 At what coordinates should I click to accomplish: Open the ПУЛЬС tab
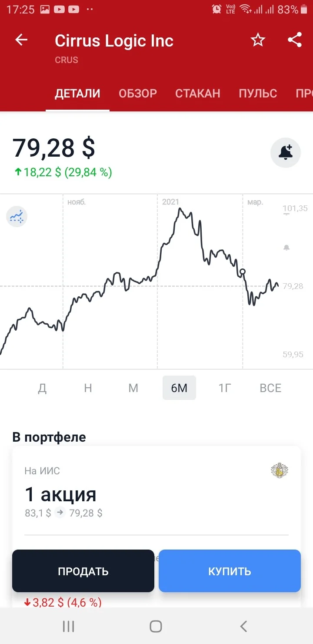[x=258, y=93]
